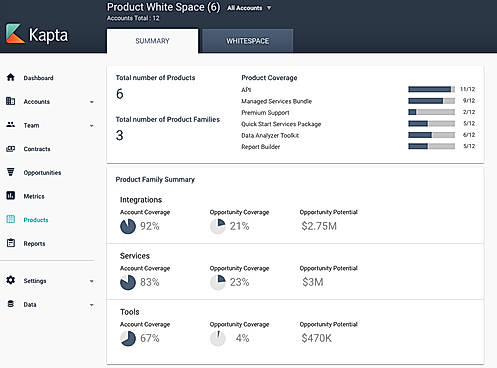Open the Accounts building icon
This screenshot has width=497, height=368.
[11, 101]
